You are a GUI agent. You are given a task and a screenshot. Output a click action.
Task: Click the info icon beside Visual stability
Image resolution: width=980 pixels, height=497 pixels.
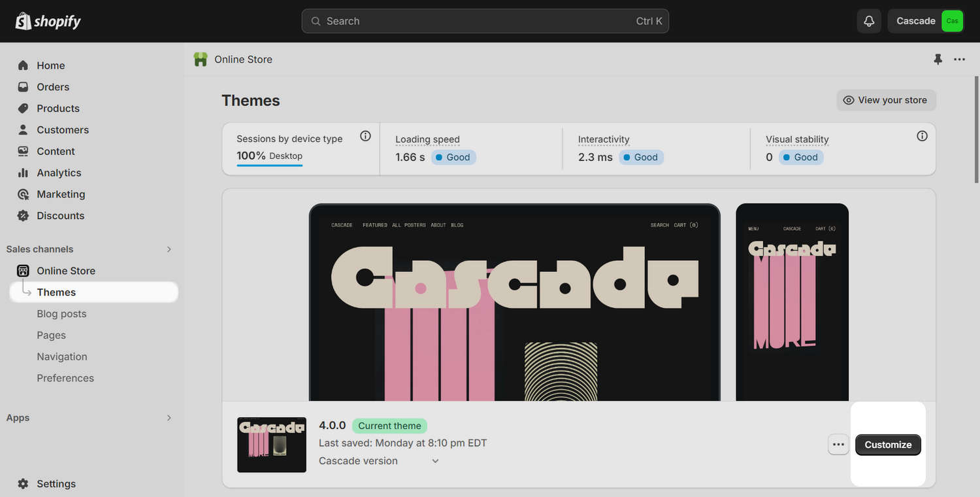pyautogui.click(x=922, y=136)
